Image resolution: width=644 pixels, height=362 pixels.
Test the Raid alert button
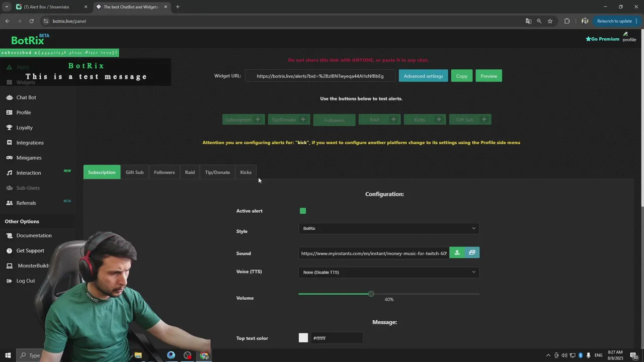point(379,120)
